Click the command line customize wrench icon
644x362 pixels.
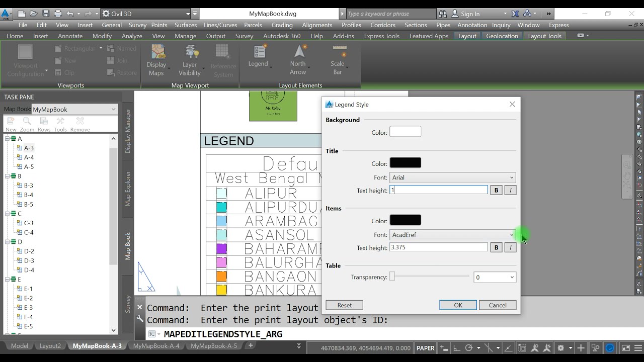tap(140, 319)
